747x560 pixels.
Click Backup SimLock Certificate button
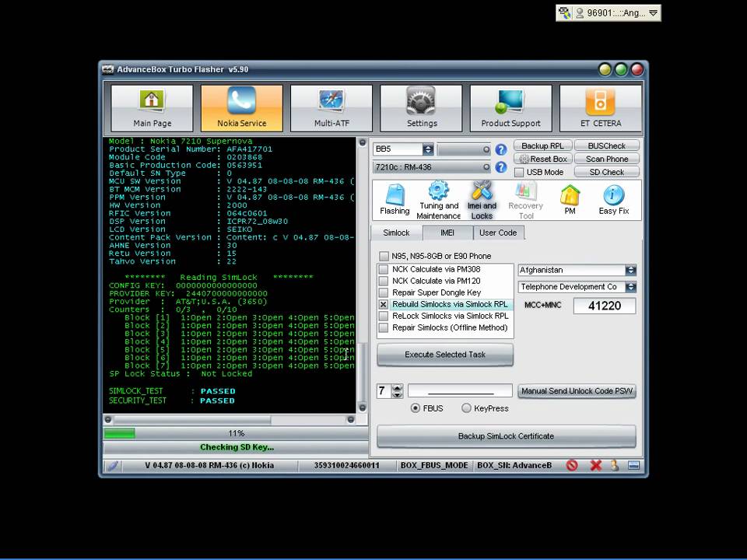(506, 436)
